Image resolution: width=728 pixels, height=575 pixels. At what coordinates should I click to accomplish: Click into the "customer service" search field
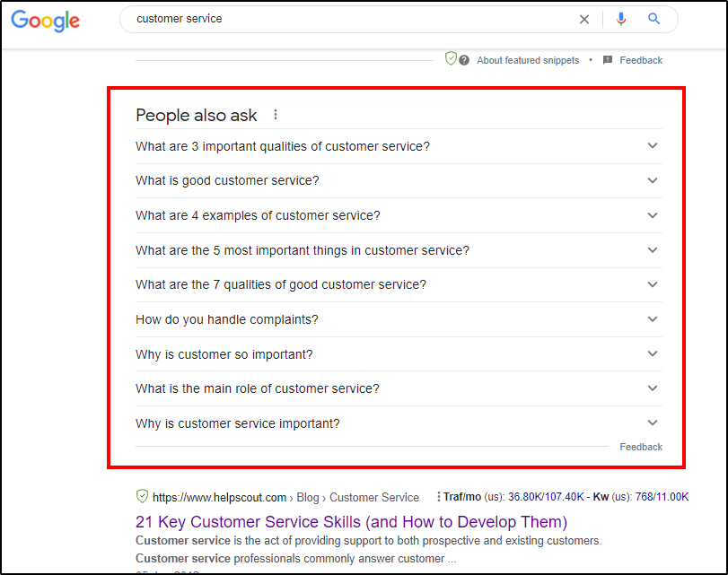[x=350, y=19]
